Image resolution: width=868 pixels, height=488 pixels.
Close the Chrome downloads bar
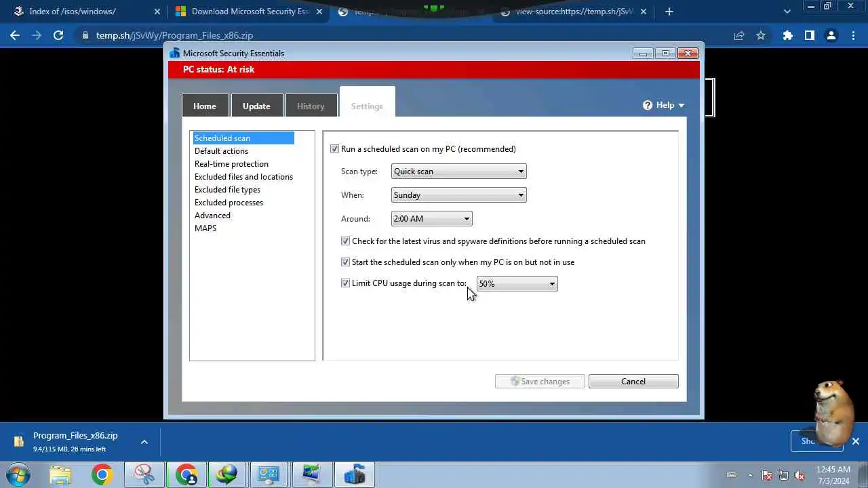pos(855,441)
